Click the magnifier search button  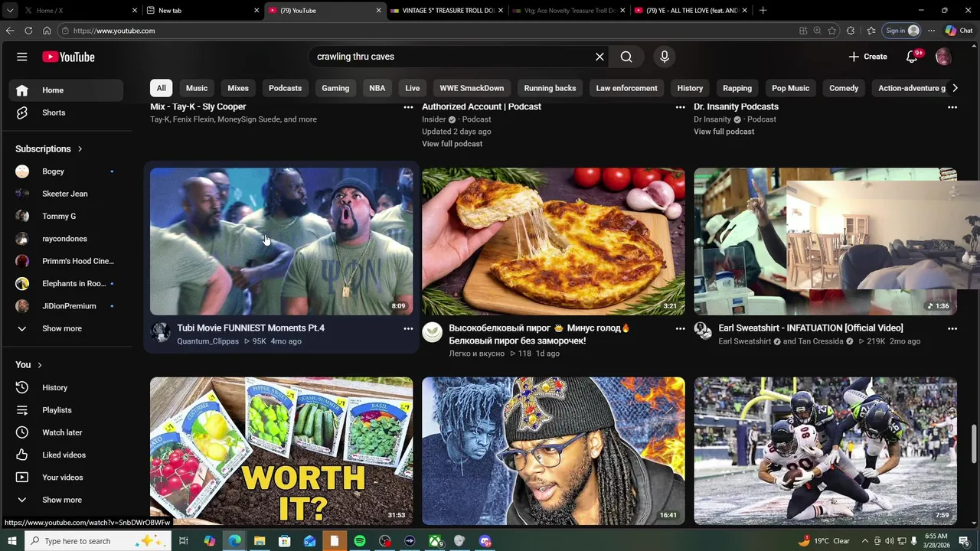pyautogui.click(x=626, y=57)
